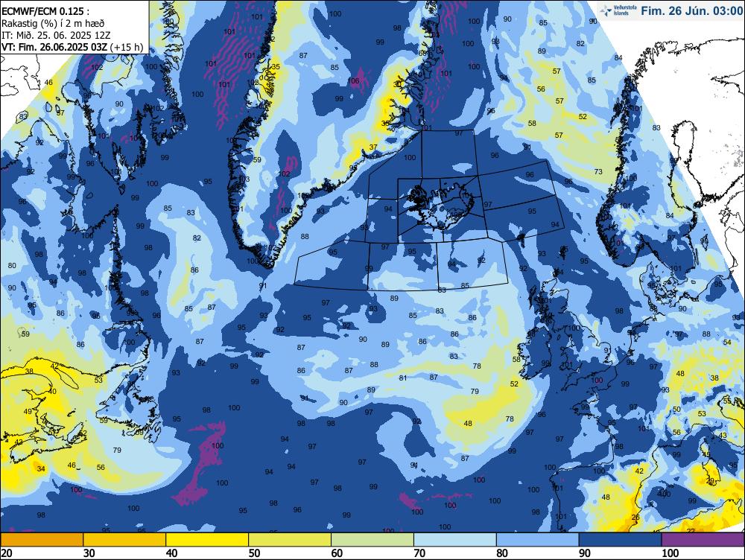This screenshot has width=745, height=560.
Task: Select the dark blue 90–100 legend swatch
Action: tap(620, 540)
